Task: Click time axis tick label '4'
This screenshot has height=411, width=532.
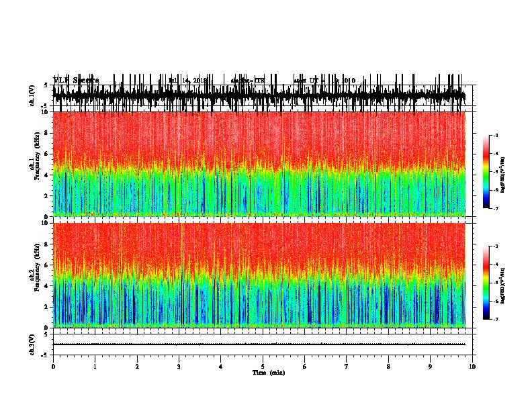Action: click(x=221, y=367)
